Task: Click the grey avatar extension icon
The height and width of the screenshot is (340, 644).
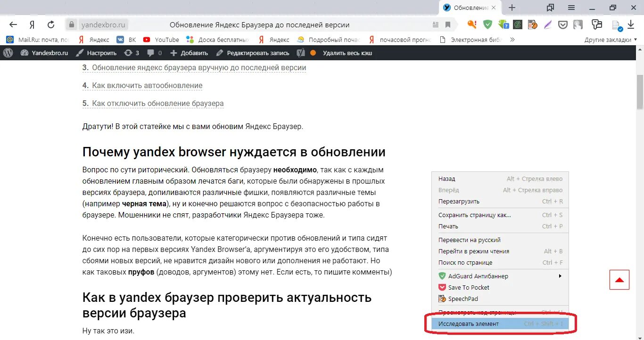Action: click(578, 24)
